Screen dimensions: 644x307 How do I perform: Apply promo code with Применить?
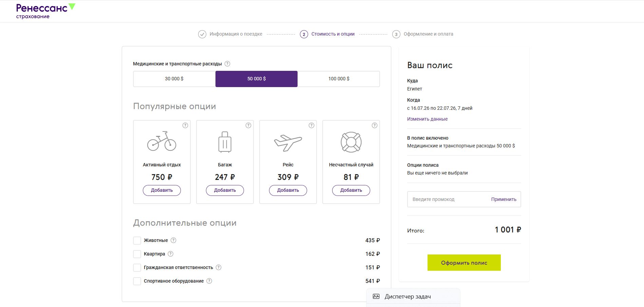(x=504, y=199)
